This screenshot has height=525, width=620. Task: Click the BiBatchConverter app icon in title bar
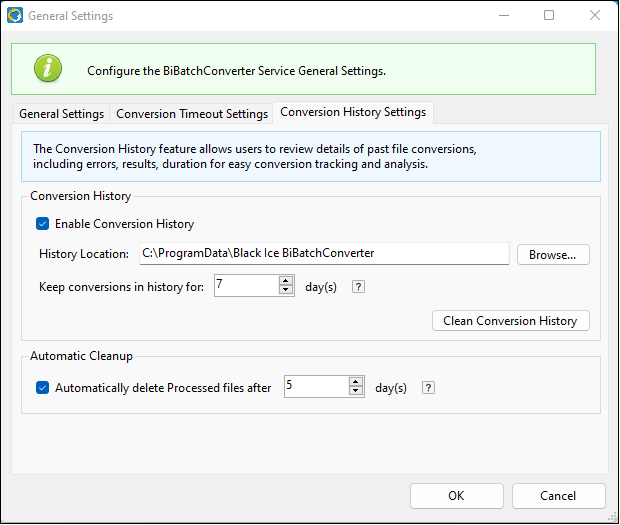15,16
